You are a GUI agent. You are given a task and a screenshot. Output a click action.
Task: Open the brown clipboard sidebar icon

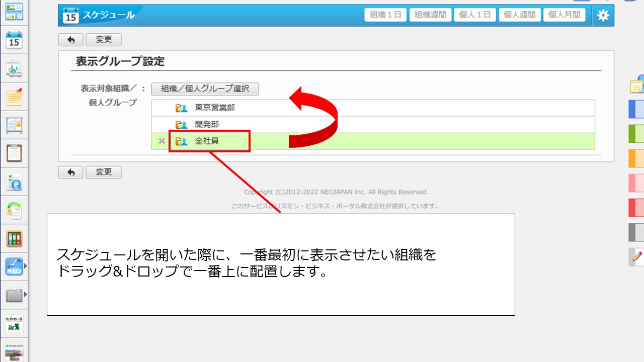(14, 153)
